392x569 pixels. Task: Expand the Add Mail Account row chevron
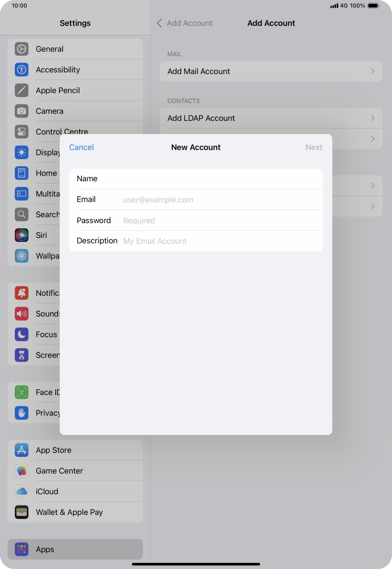pos(373,71)
